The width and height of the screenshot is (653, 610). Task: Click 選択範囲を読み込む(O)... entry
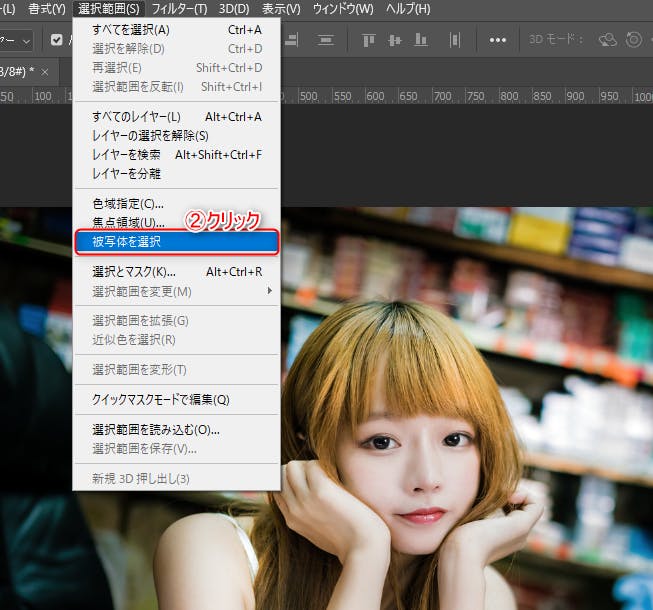pyautogui.click(x=155, y=430)
